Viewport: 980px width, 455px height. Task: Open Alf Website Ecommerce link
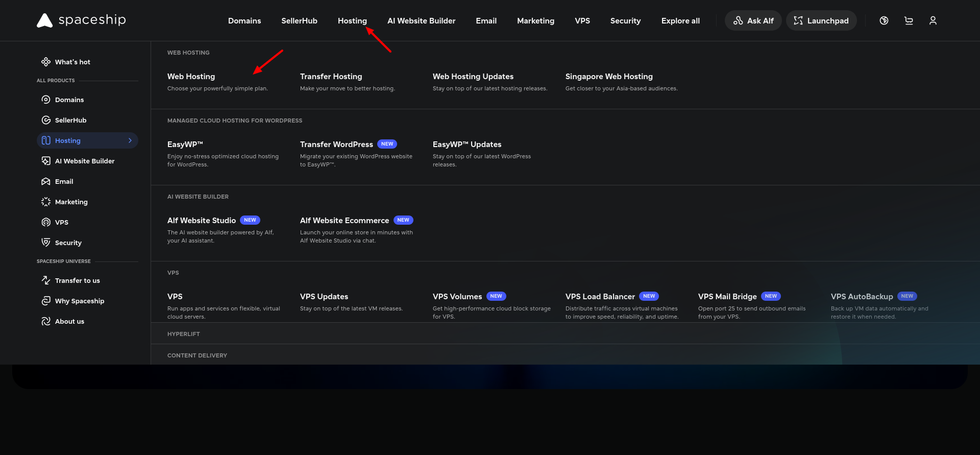[345, 221]
